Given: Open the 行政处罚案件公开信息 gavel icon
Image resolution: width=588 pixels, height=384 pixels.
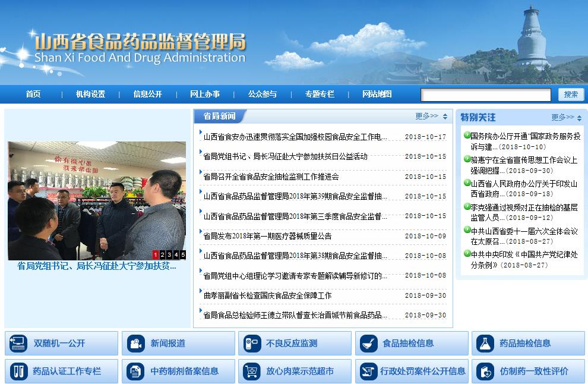Looking at the screenshot, I should click(x=368, y=372).
